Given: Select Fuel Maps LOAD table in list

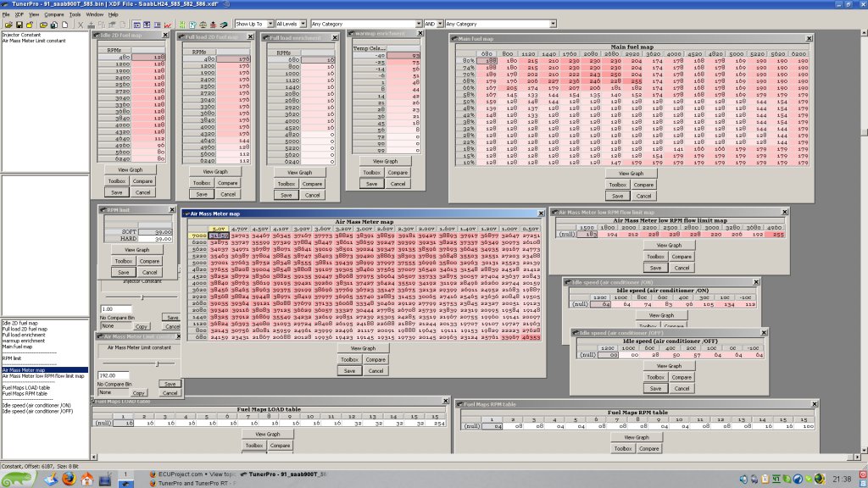Looking at the screenshot, I should pos(26,388).
